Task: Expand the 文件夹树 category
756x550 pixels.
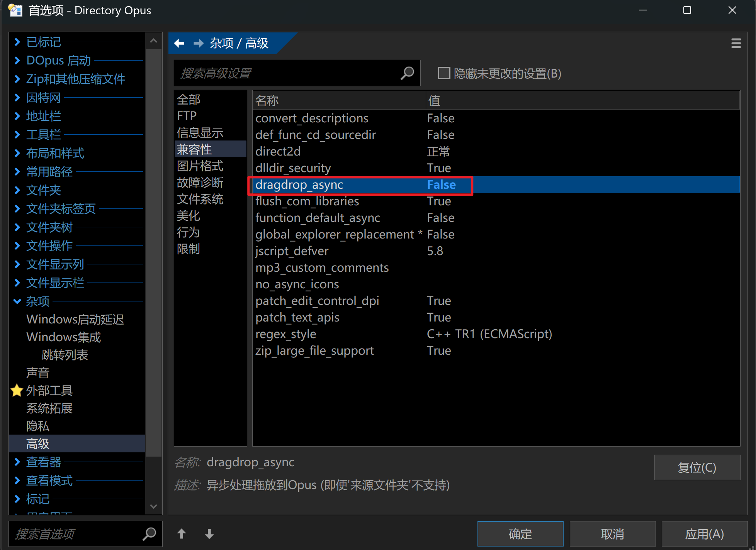Action: 17,227
